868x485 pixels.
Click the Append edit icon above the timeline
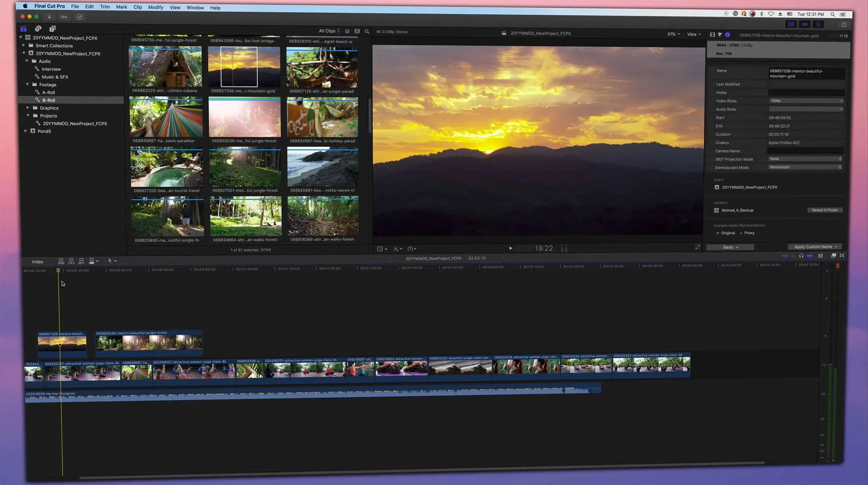pyautogui.click(x=81, y=261)
